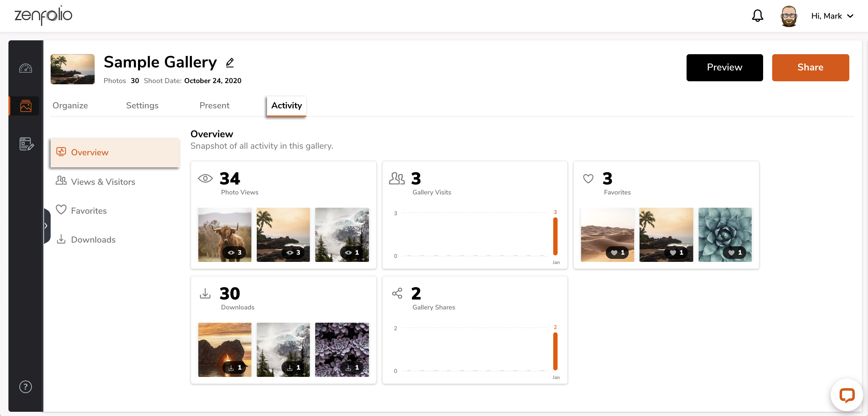
Task: Expand the collapsed sidebar with the chevron arrow
Action: click(46, 225)
